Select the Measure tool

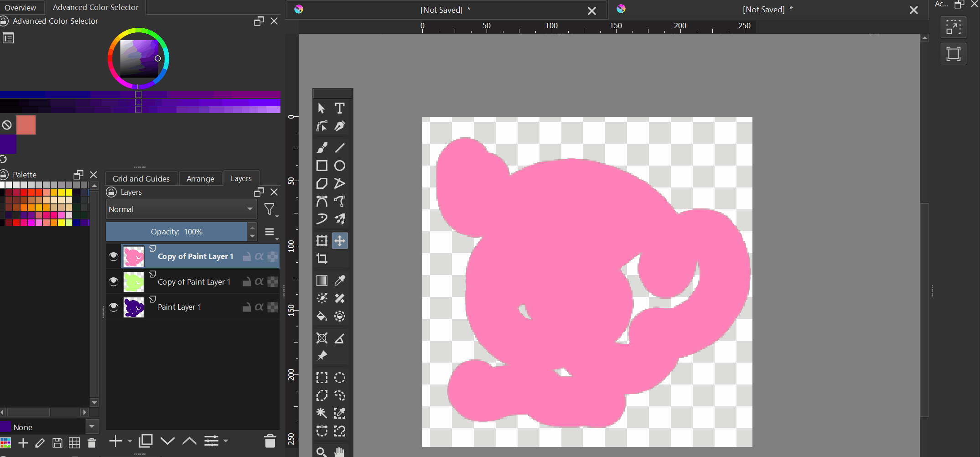tap(340, 338)
